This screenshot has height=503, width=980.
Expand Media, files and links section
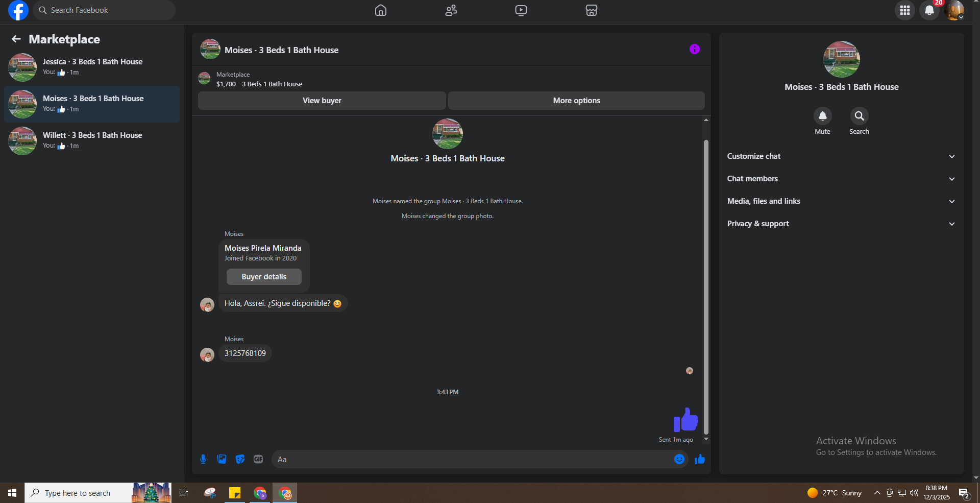(841, 201)
